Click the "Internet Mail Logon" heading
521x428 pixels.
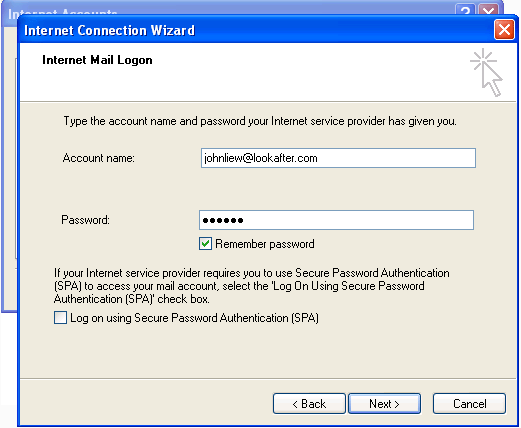coord(97,60)
